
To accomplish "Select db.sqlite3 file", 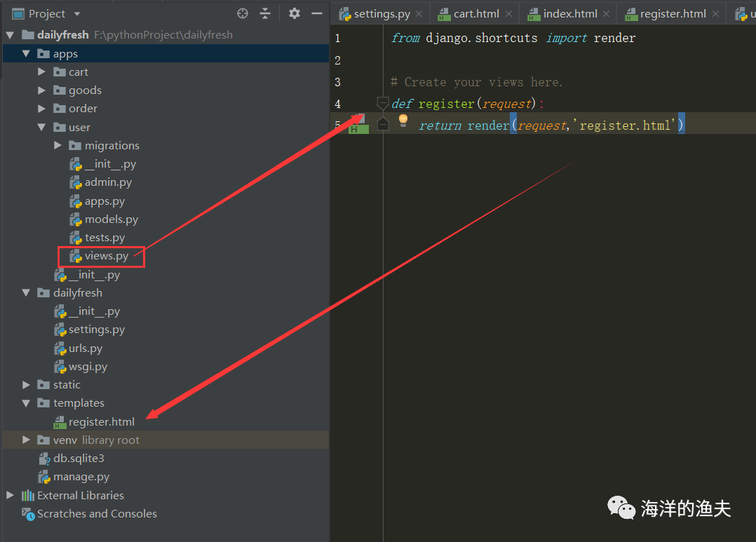I will (79, 458).
